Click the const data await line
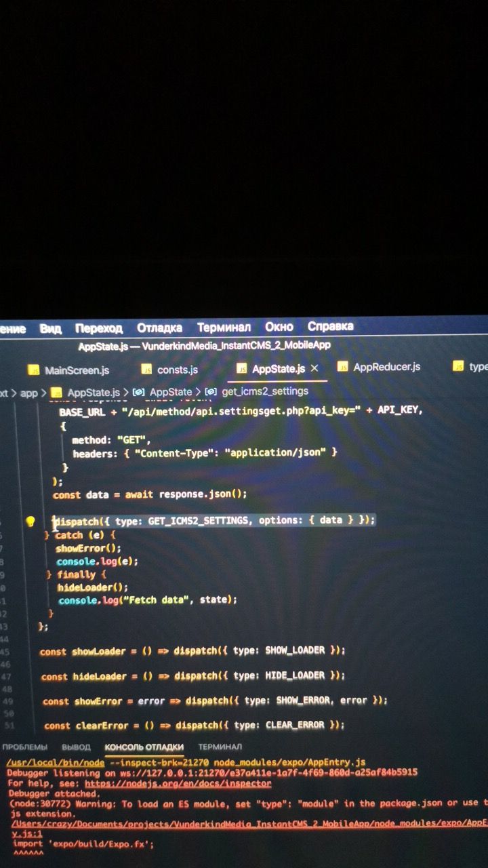Screen dimensions: 488x868 click(x=150, y=494)
